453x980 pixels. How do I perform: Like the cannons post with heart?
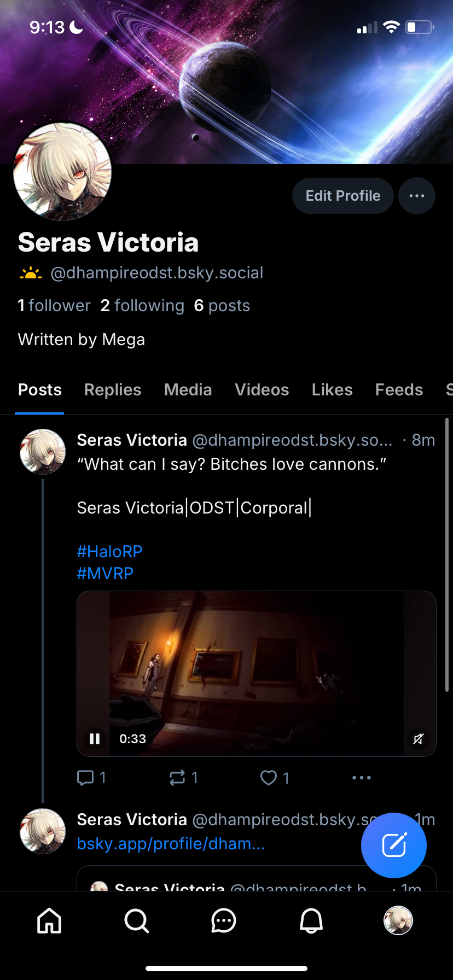(x=269, y=778)
